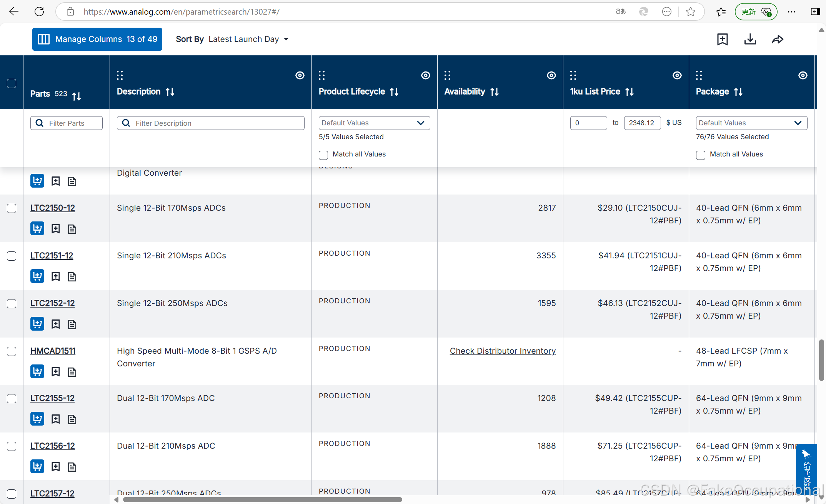The image size is (826, 504).
Task: Tick the select-all parts checkbox
Action: pos(12,83)
